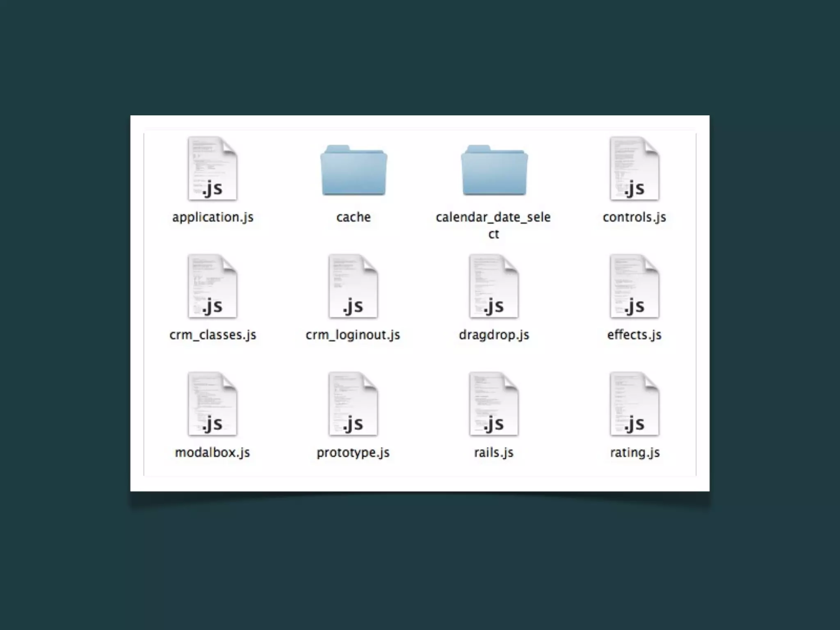Open the cache folder icon
This screenshot has height=630, width=840.
click(354, 170)
